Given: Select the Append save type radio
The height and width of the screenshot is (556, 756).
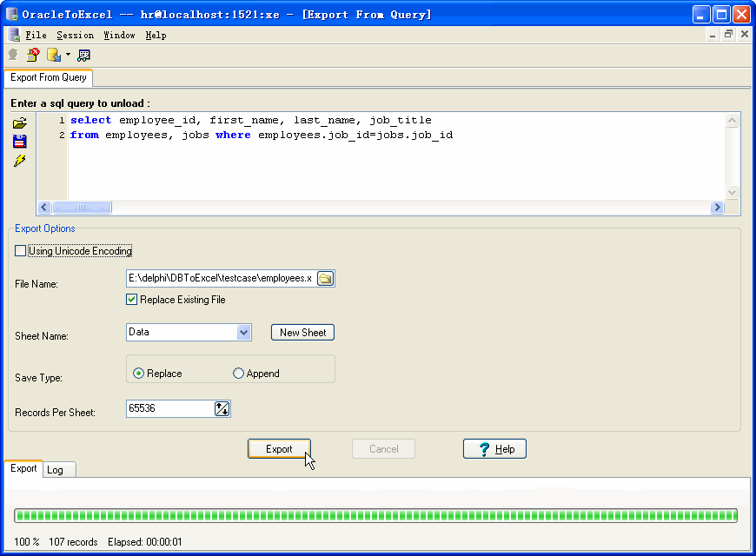Looking at the screenshot, I should (238, 374).
